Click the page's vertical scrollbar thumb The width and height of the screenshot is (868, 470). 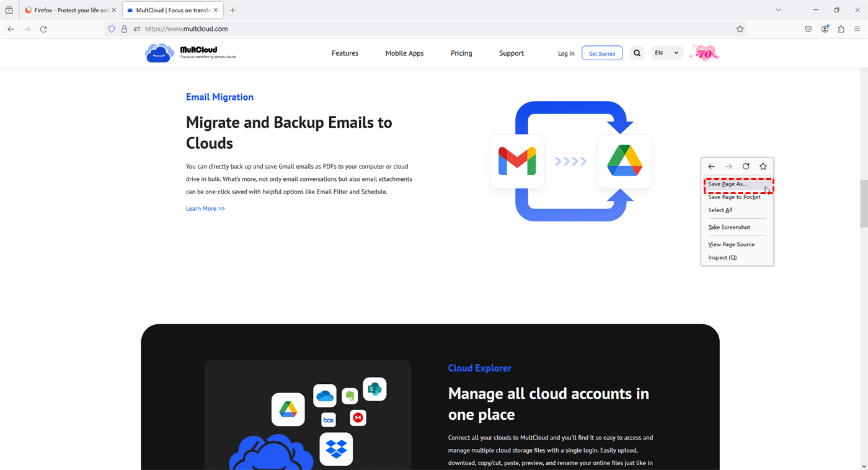[864, 203]
